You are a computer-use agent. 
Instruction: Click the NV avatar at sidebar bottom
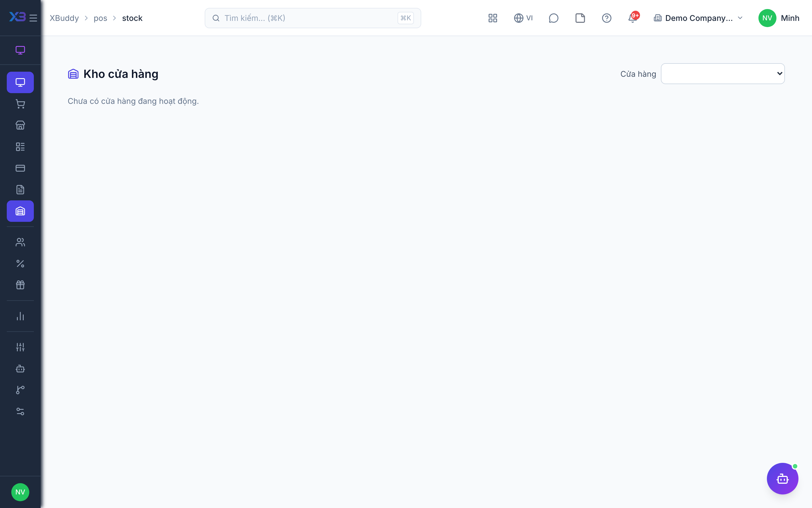pos(20,492)
